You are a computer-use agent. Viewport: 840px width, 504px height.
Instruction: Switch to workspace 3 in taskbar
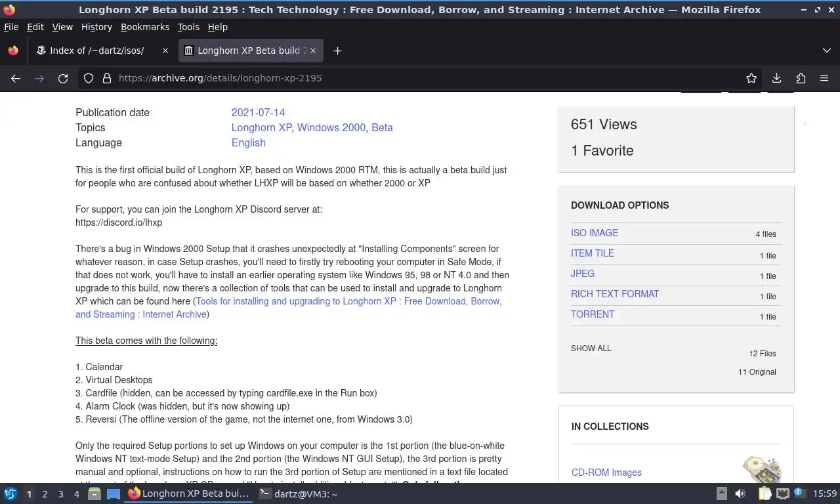(x=60, y=494)
